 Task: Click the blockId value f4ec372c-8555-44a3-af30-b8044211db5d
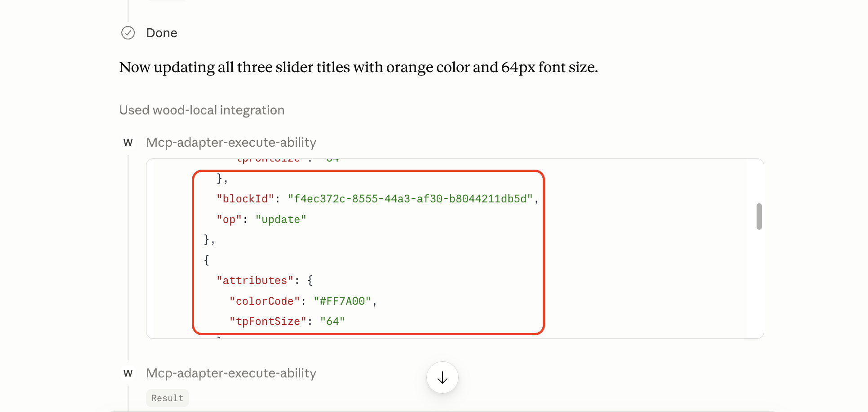[x=410, y=199]
